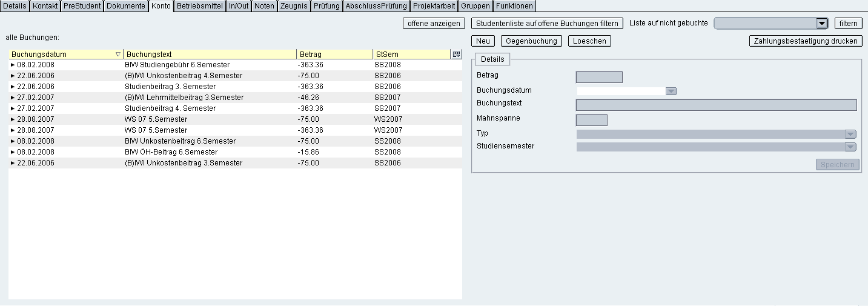Open the column picker icon in table header

point(456,54)
